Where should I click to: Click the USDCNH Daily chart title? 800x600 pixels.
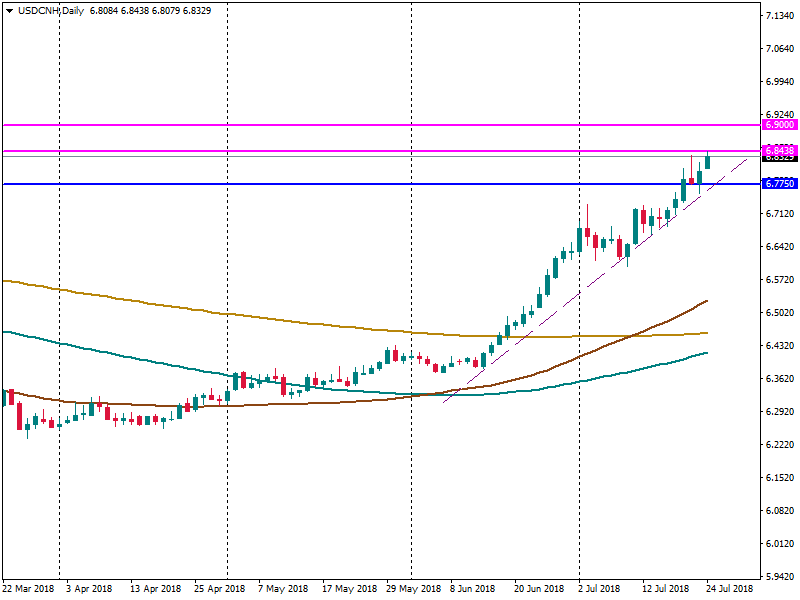coord(52,10)
